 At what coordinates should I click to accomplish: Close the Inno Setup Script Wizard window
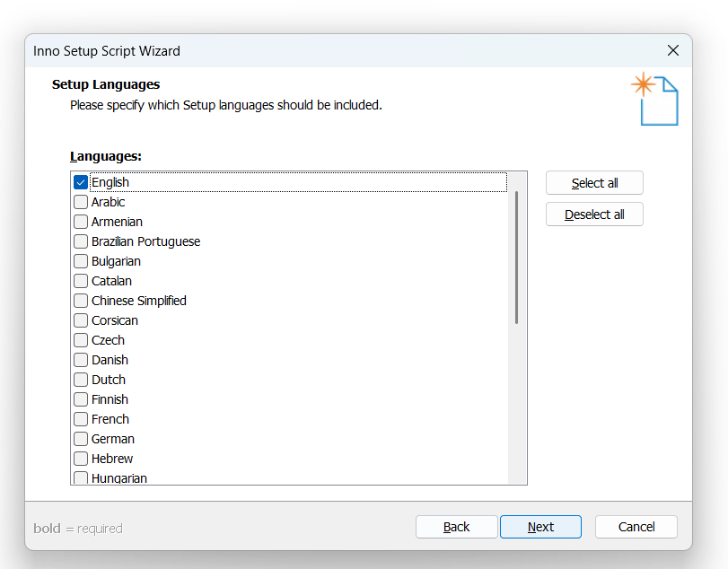point(672,50)
